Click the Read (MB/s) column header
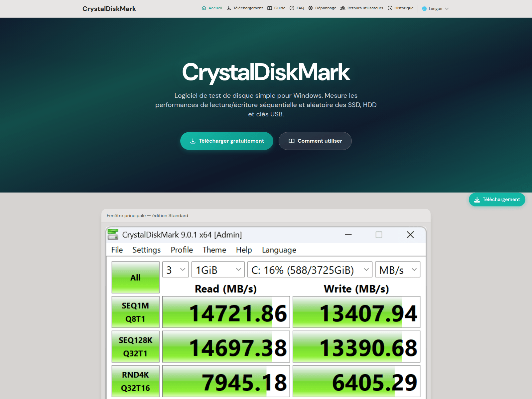Viewport: 532px width, 399px height. coord(226,289)
